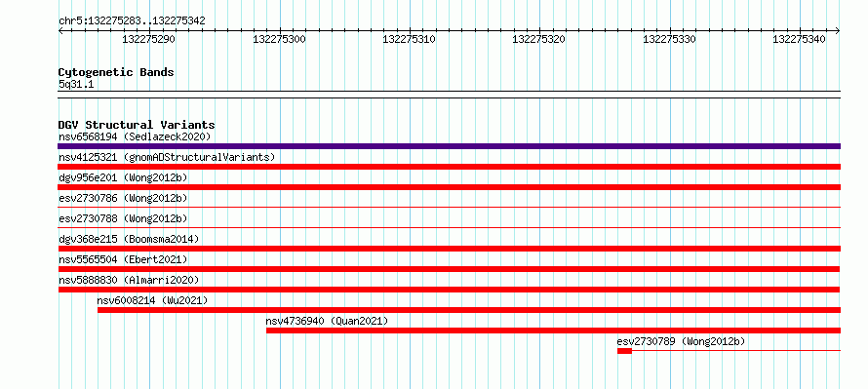868x389 pixels.
Task: Open variant nsv6568194 (Sedlazeck2020) label
Action: [135, 136]
